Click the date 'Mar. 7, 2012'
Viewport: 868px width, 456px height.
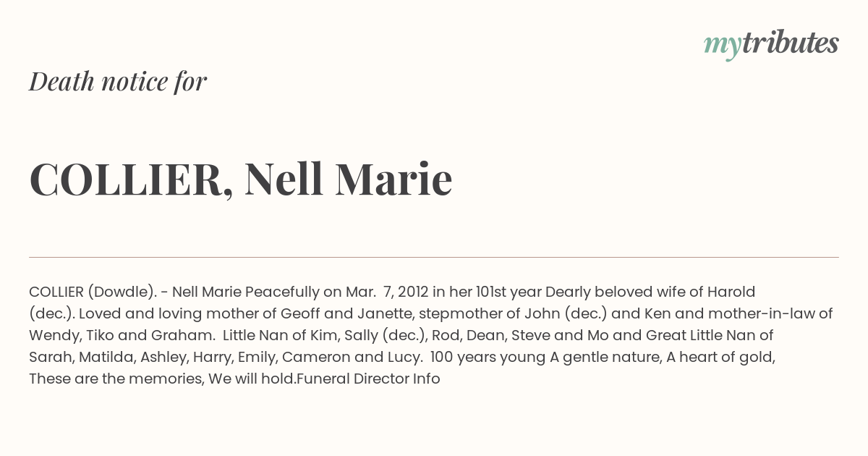(386, 292)
